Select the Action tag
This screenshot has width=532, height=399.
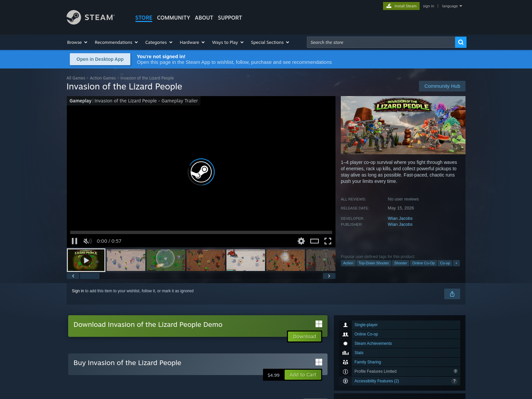[x=348, y=263]
